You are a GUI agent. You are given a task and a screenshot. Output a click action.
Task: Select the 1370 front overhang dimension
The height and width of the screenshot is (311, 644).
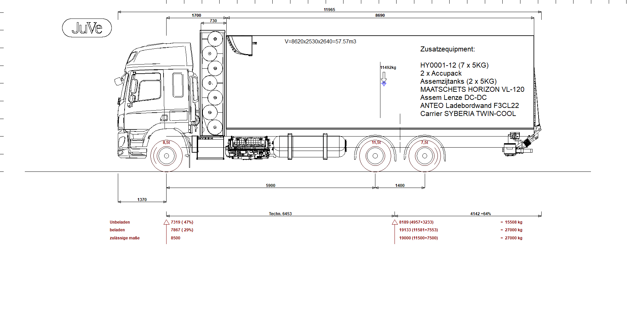pos(142,200)
